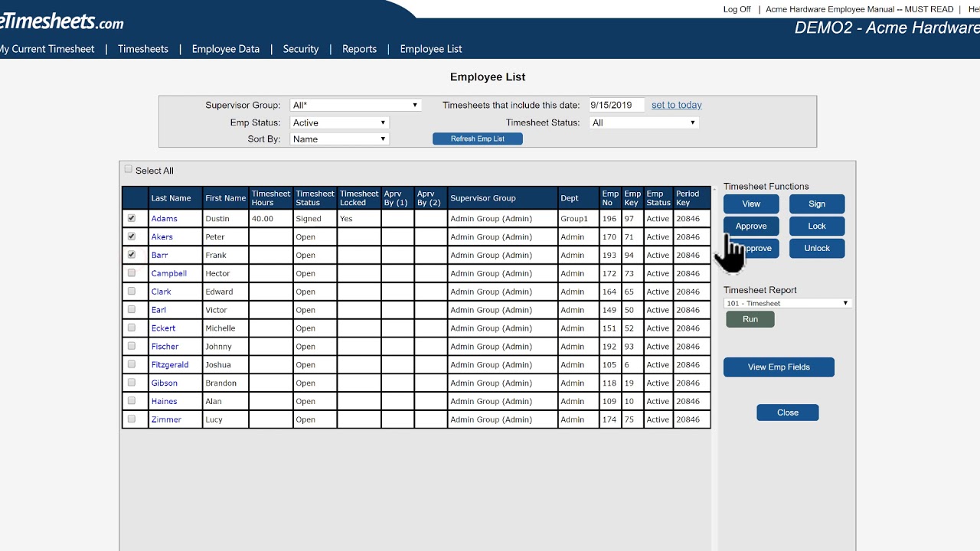Open employee Eckert link
980x551 pixels.
pyautogui.click(x=163, y=328)
